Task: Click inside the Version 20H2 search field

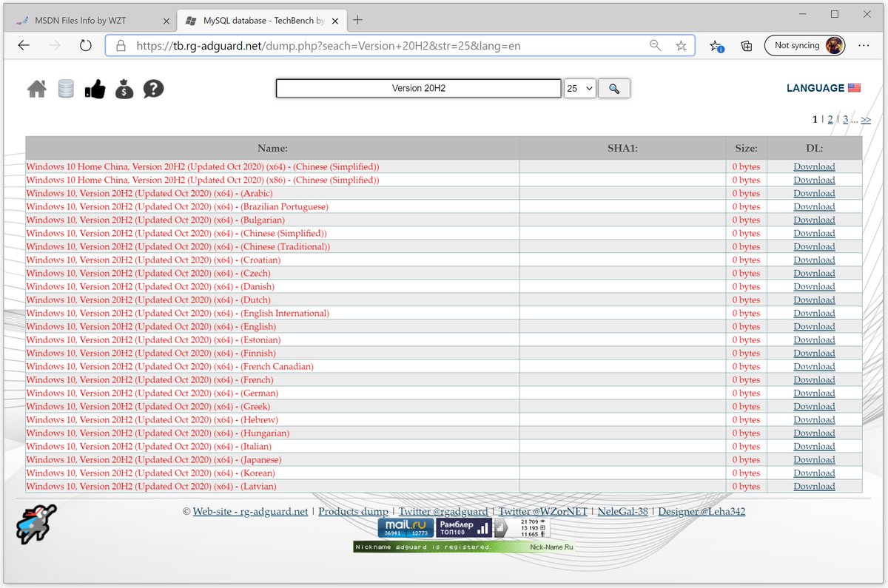Action: coord(418,88)
